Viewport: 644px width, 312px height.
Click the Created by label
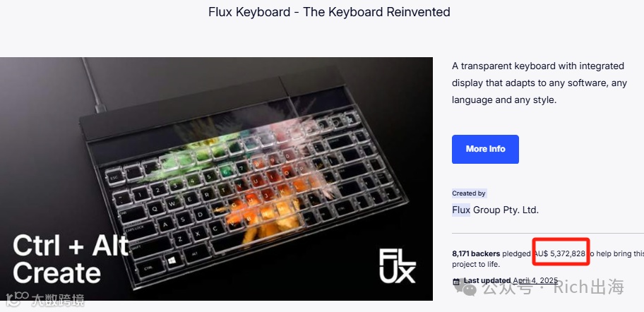tap(469, 193)
